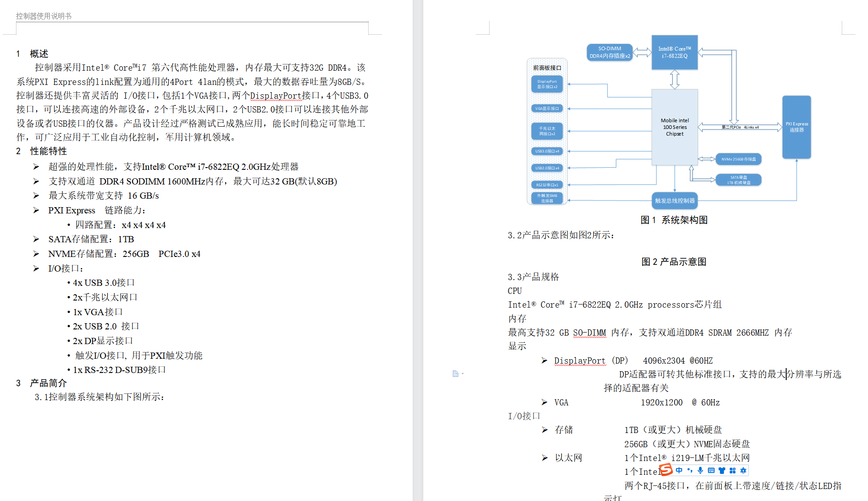Switch punctuation mode in Sogou toolbar

[x=690, y=470]
